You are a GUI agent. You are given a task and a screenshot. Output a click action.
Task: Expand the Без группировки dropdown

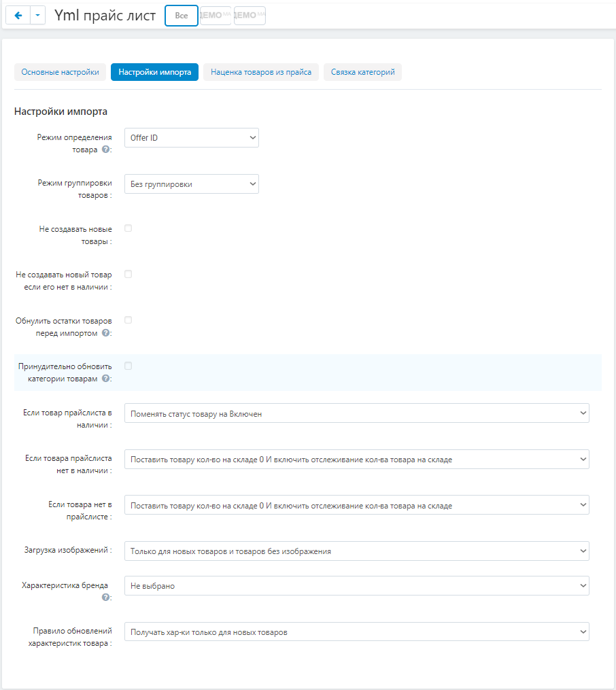[x=191, y=184]
